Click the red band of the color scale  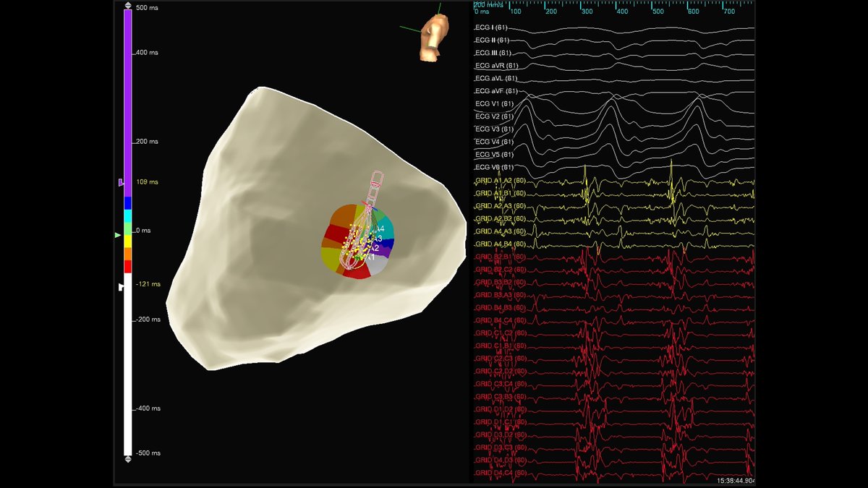point(128,267)
